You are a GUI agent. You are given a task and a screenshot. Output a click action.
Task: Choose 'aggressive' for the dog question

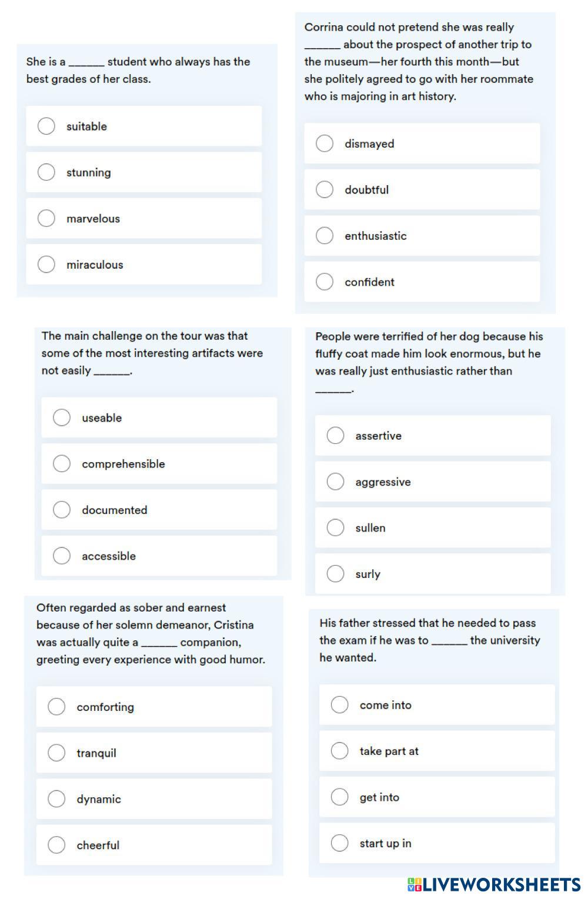(335, 482)
